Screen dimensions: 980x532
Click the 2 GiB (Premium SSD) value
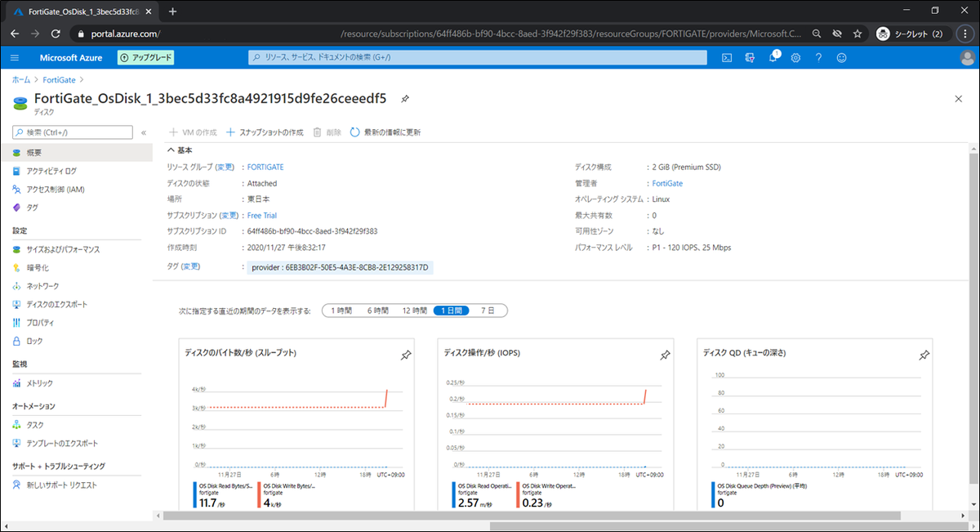pos(686,167)
